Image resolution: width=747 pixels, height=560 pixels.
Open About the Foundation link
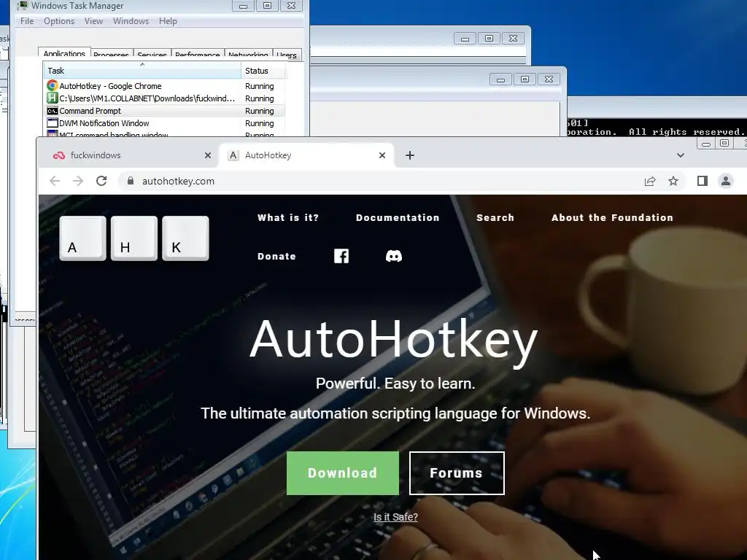click(x=612, y=217)
